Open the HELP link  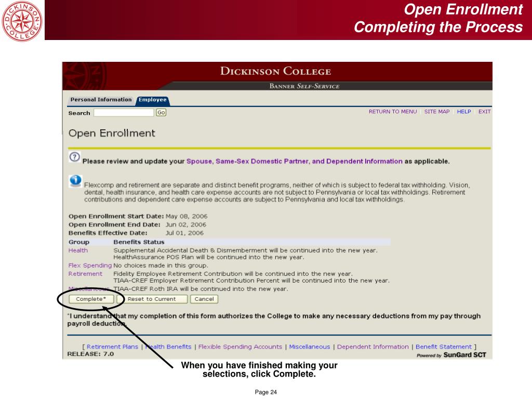[464, 112]
